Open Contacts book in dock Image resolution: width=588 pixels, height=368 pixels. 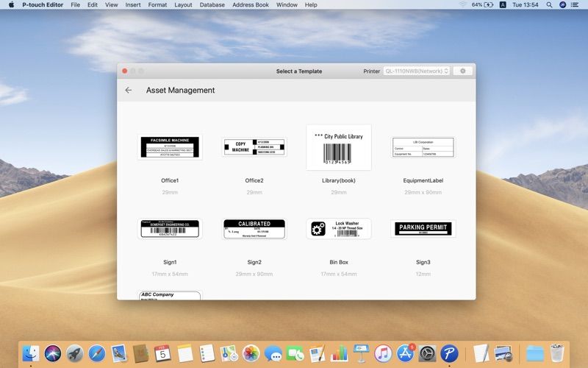(141, 353)
